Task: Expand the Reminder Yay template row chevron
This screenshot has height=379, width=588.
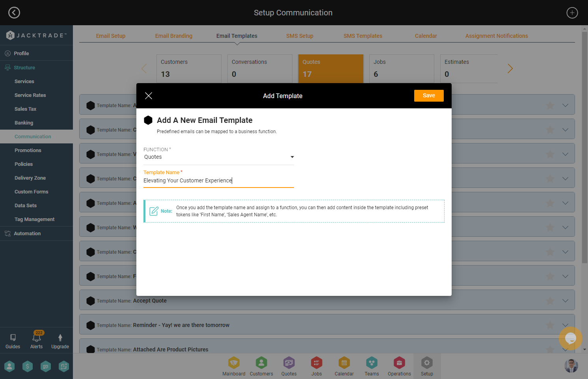Action: tap(565, 325)
